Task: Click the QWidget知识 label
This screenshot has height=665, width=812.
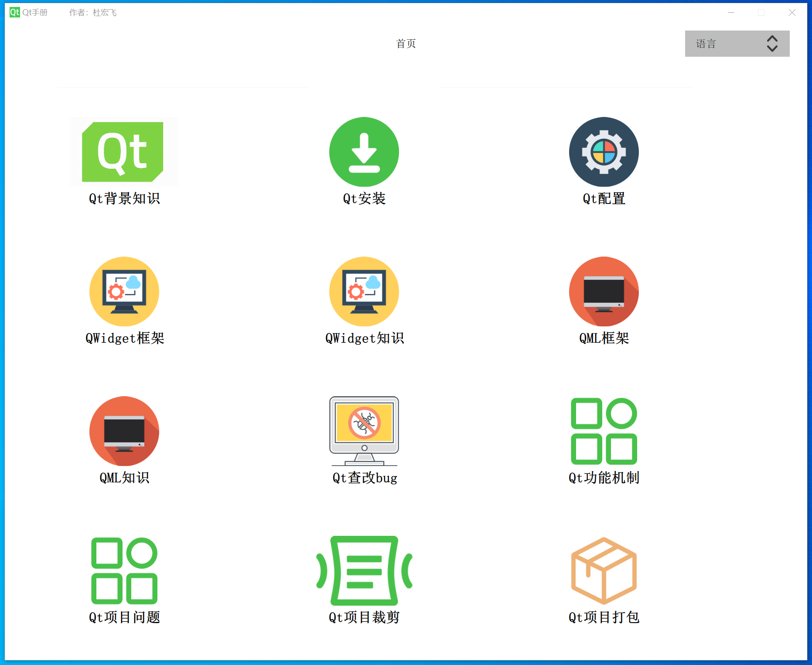Action: coord(365,338)
